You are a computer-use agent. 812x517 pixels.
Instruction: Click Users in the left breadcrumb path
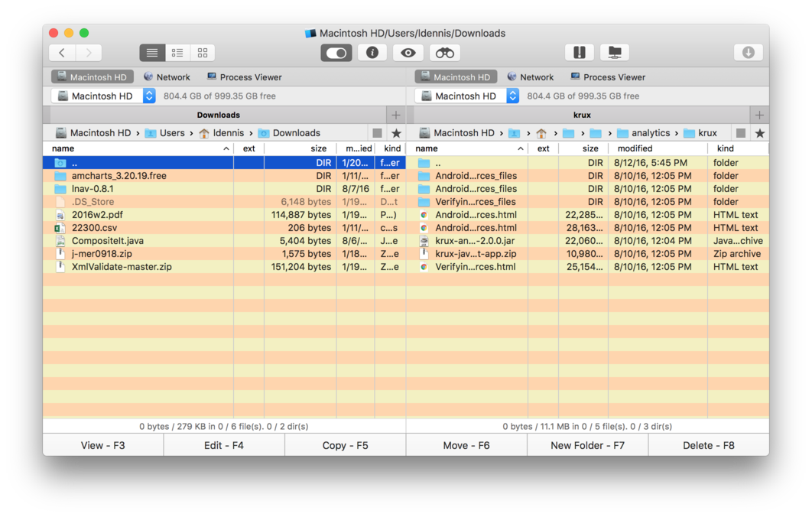[165, 133]
